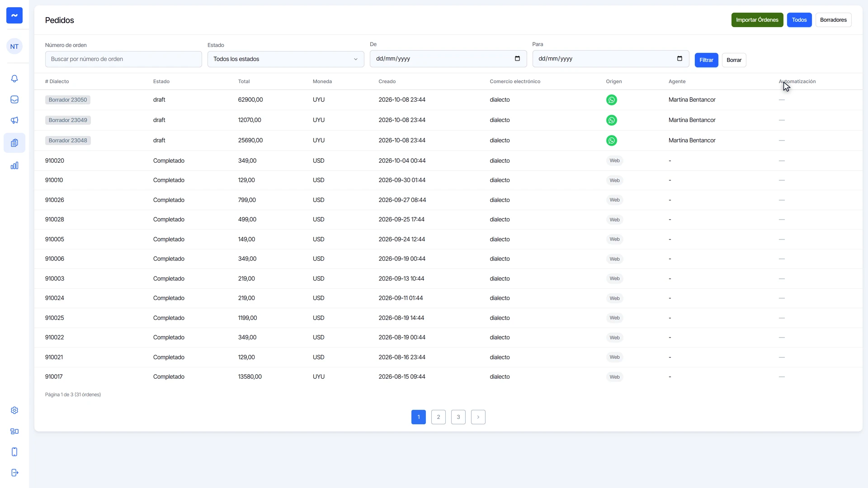Go to page 2

(x=438, y=417)
